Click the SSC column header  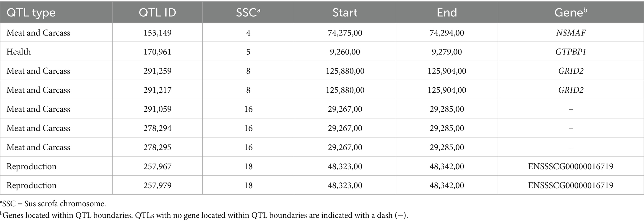(248, 12)
